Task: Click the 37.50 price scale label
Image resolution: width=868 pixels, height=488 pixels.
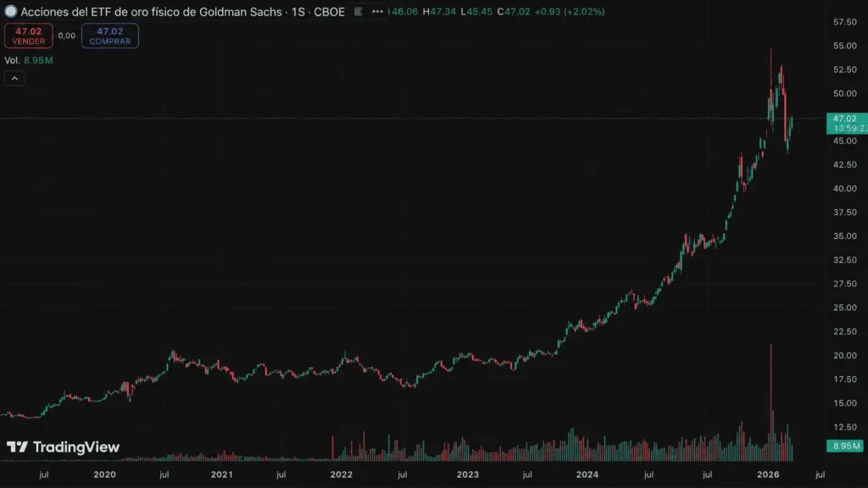Action: click(x=845, y=213)
